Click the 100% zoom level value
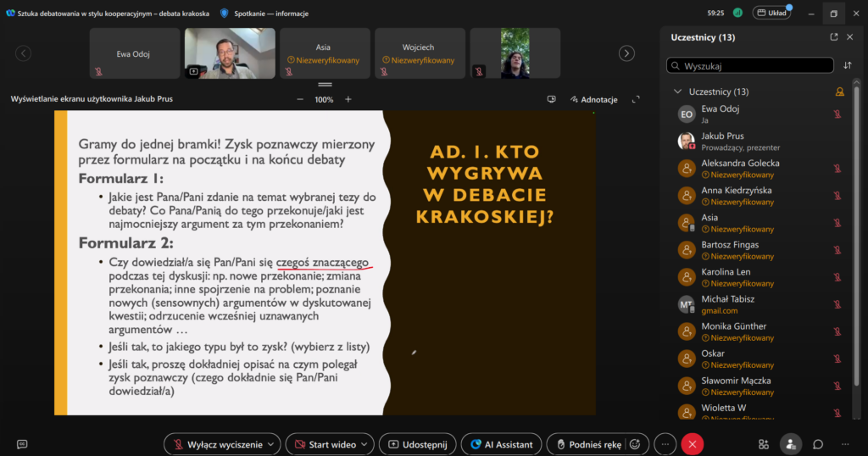 coord(324,100)
